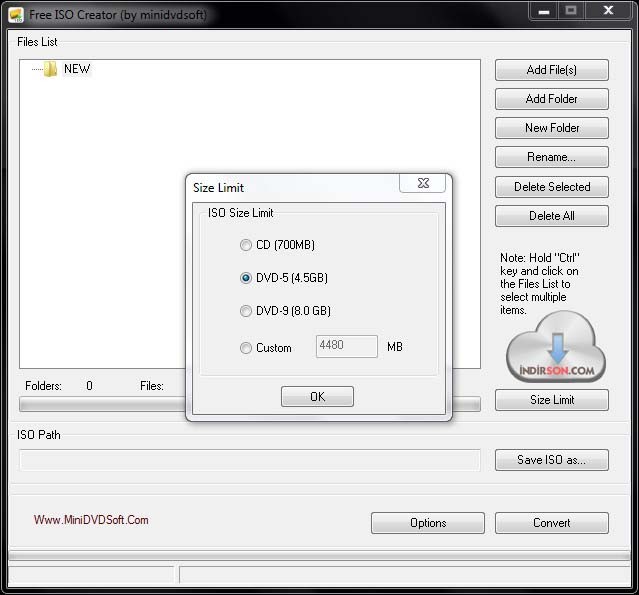Click the Free ISO Creator app icon

[16, 15]
